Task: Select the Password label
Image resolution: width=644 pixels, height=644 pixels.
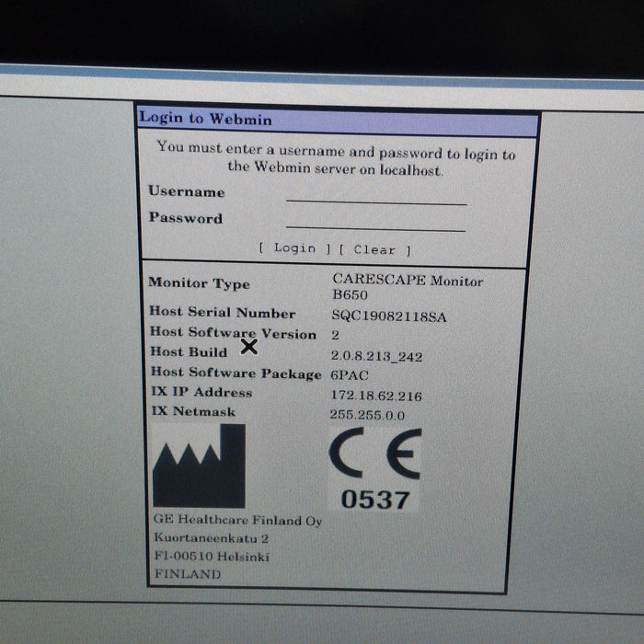Action: [186, 219]
